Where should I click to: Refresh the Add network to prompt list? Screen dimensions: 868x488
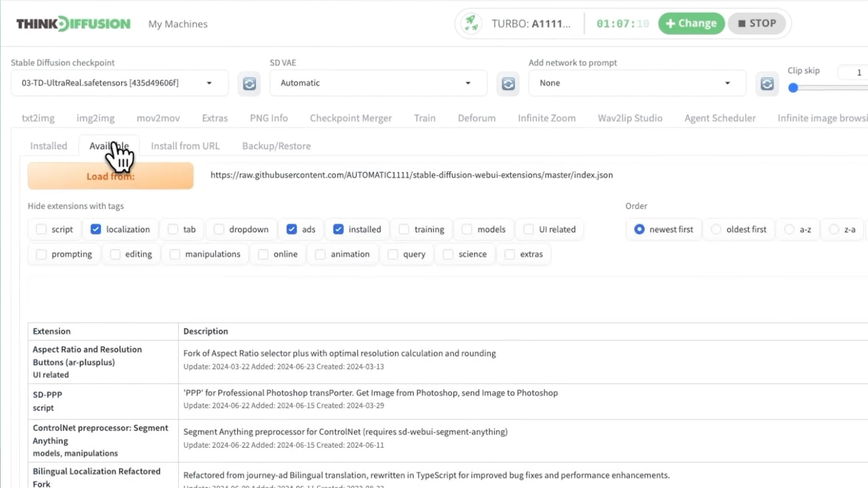pos(767,84)
